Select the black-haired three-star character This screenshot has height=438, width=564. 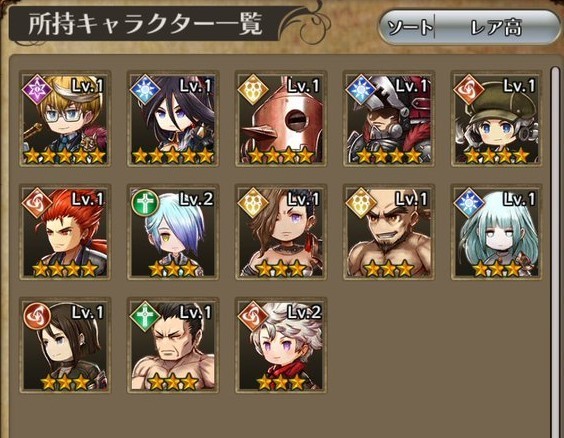[x=65, y=345]
